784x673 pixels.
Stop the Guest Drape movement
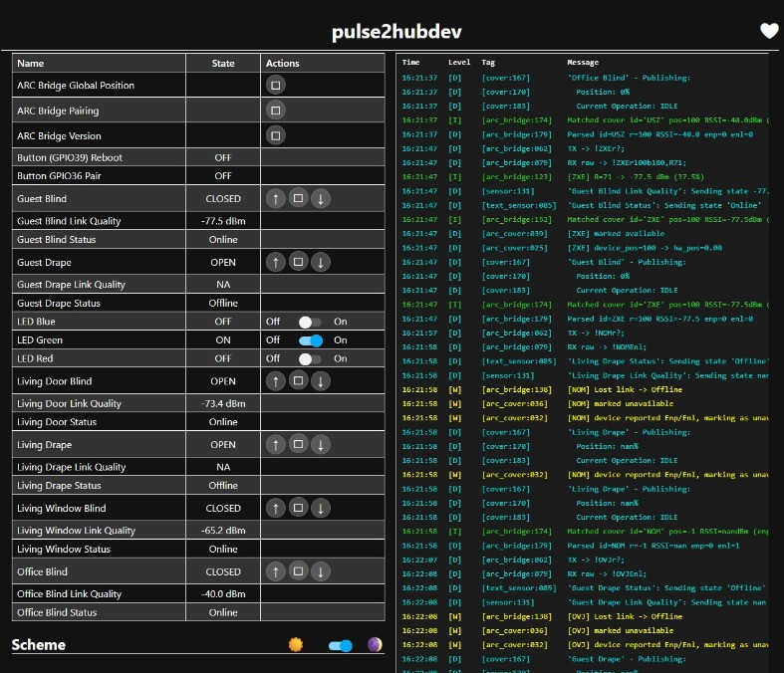click(x=298, y=263)
